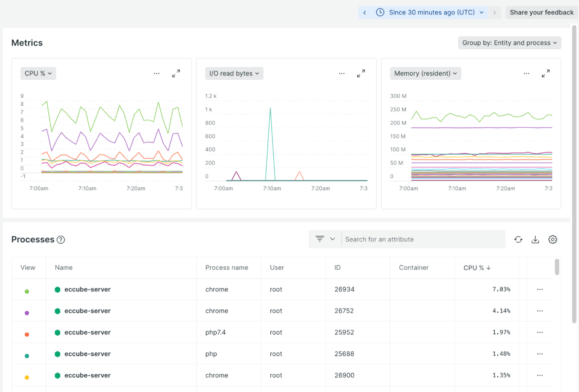
Task: Download the processes table data
Action: (x=535, y=240)
